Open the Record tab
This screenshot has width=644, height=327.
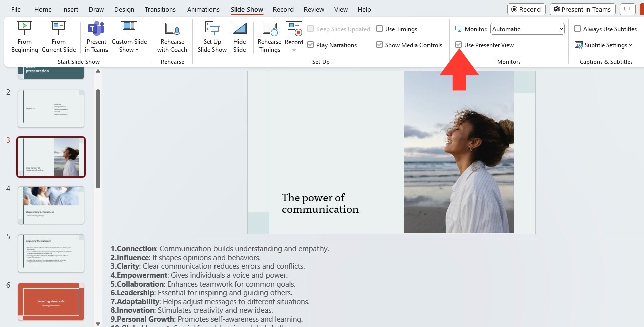[x=283, y=9]
